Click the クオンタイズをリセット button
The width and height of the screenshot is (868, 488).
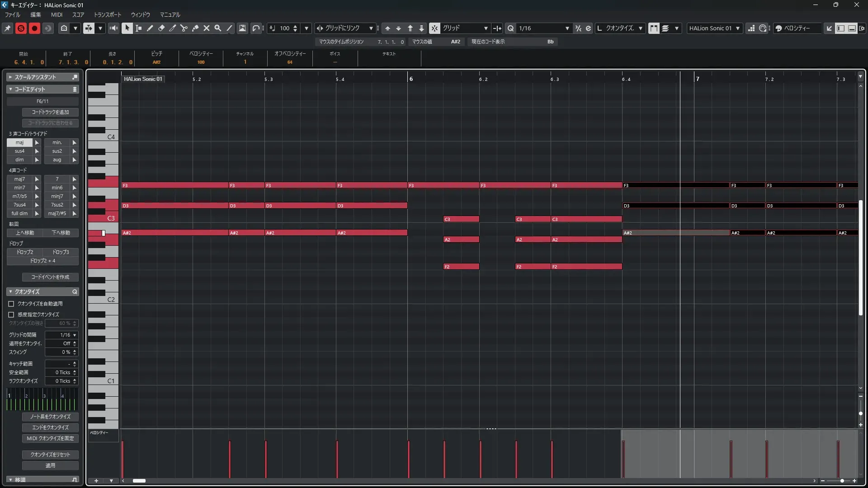click(x=50, y=455)
